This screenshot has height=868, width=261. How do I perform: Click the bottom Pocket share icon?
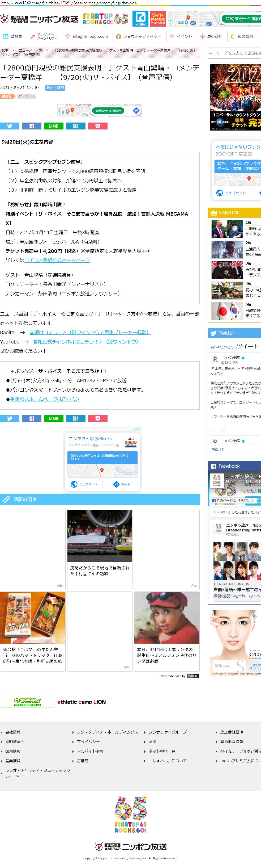click(x=98, y=418)
